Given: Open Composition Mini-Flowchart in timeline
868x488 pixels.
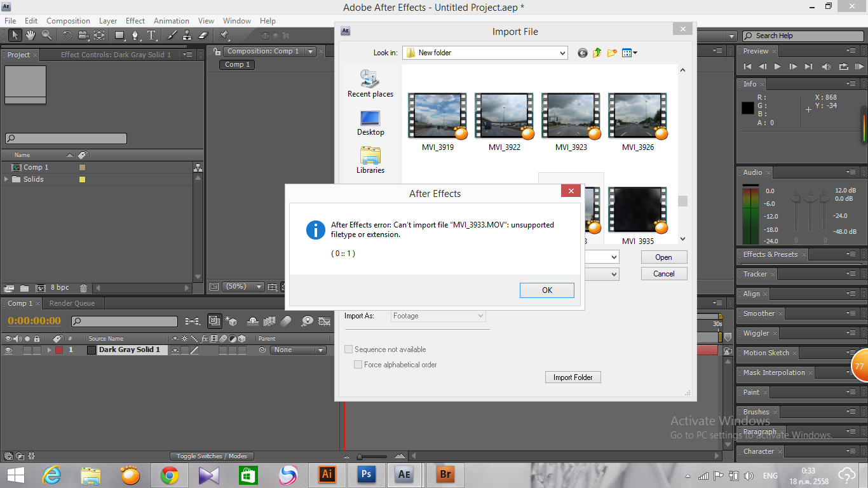Looking at the screenshot, I should coord(193,322).
